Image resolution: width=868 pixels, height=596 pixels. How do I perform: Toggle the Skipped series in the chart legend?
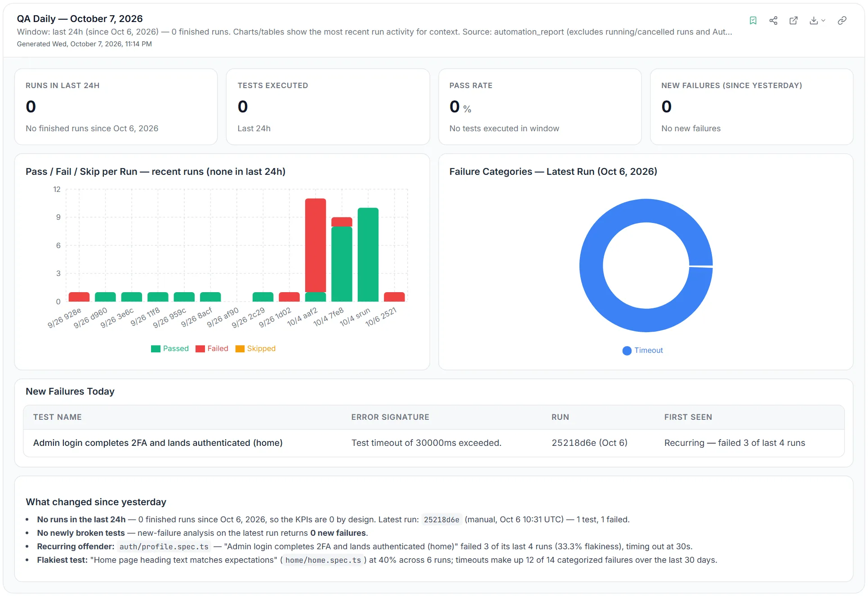[255, 348]
